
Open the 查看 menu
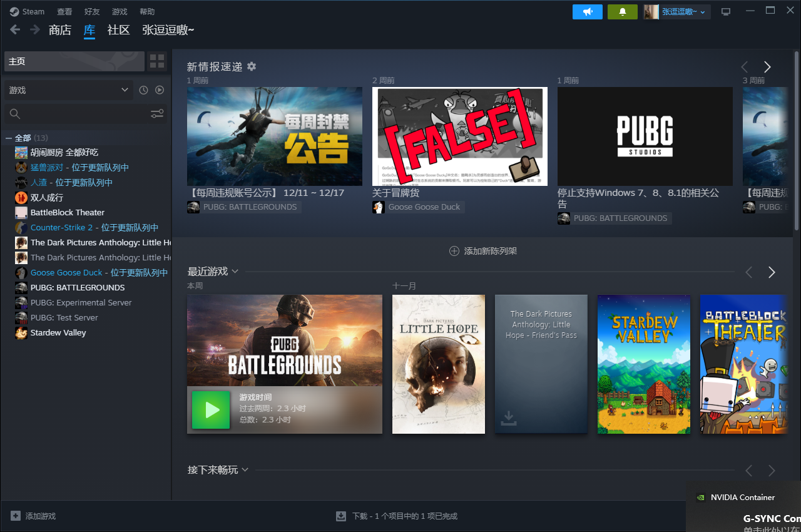click(x=64, y=12)
